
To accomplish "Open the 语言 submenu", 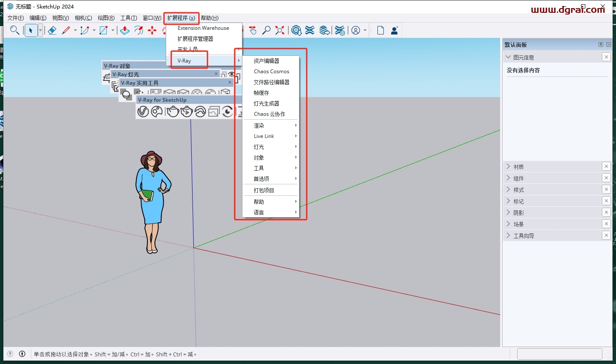I will tap(271, 212).
